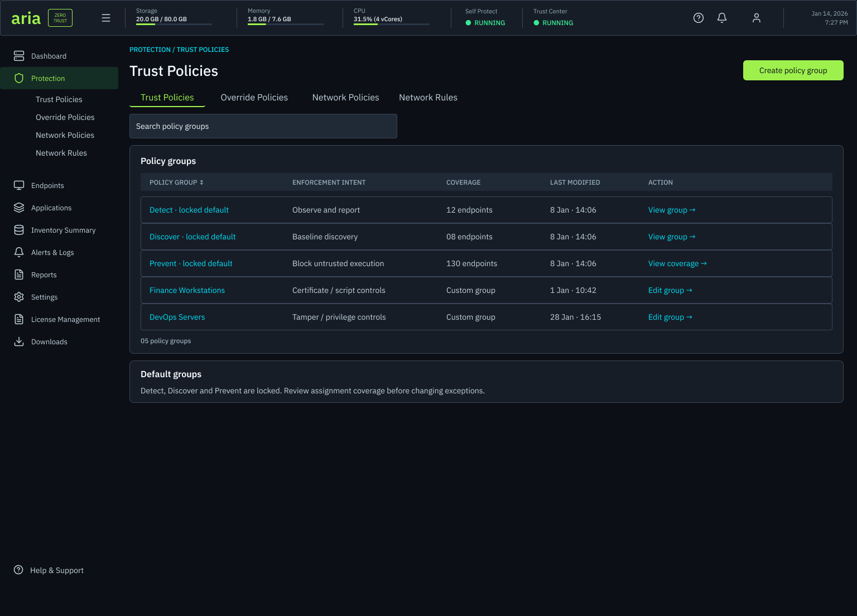The width and height of the screenshot is (857, 616).
Task: Open the user account icon
Action: coord(757,18)
